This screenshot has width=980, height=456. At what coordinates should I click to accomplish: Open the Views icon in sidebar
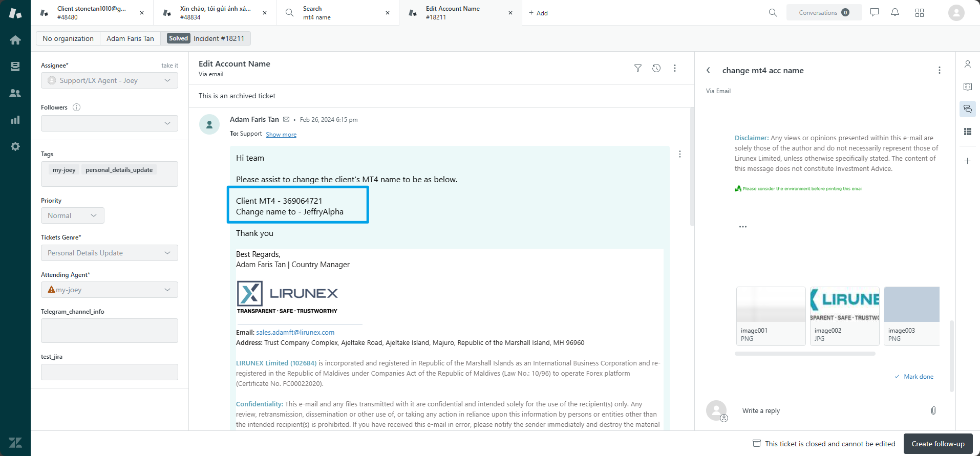(x=15, y=67)
